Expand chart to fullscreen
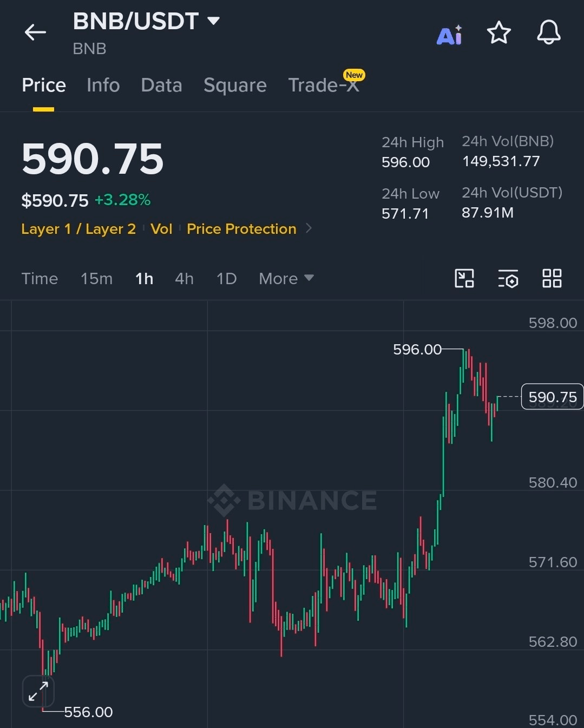This screenshot has height=728, width=584. (x=38, y=691)
